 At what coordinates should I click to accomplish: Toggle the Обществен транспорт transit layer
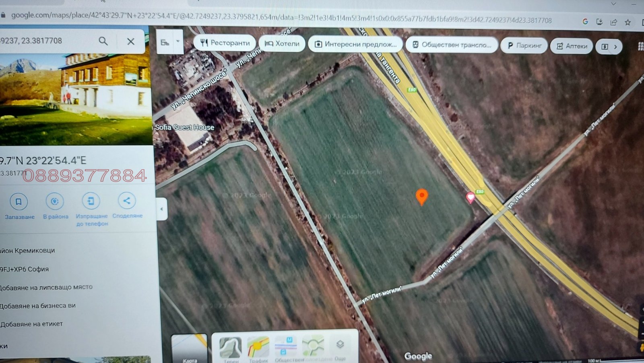point(286,347)
